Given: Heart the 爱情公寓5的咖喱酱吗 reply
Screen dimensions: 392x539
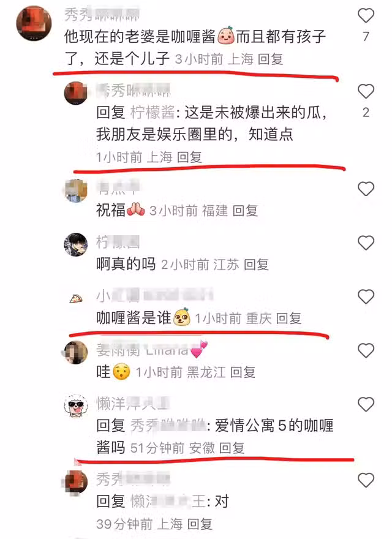Looking at the screenshot, I should point(366,404).
